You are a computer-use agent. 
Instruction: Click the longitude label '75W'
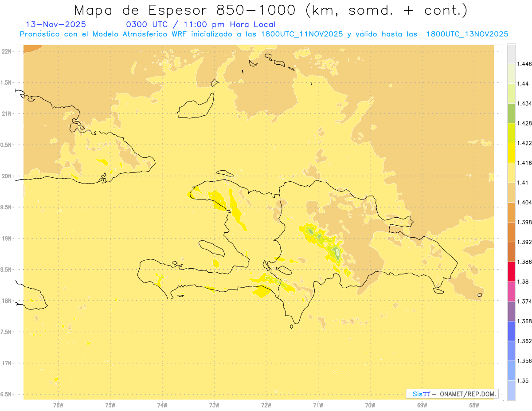tap(110, 405)
